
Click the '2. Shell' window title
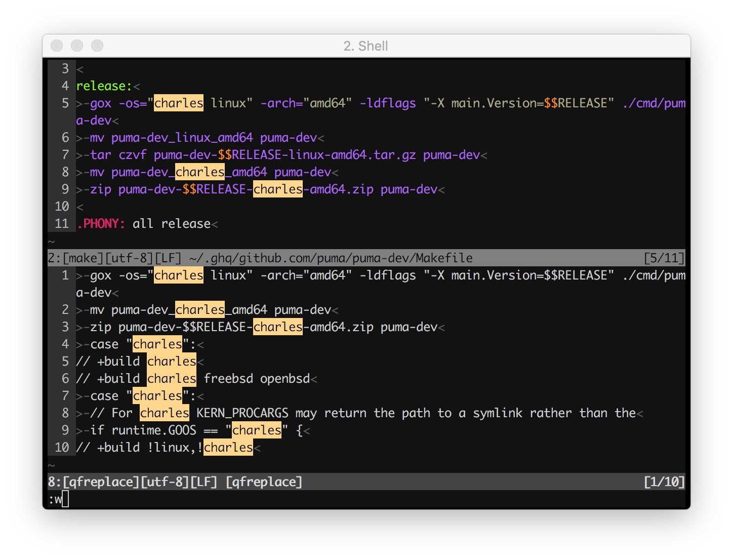(365, 46)
